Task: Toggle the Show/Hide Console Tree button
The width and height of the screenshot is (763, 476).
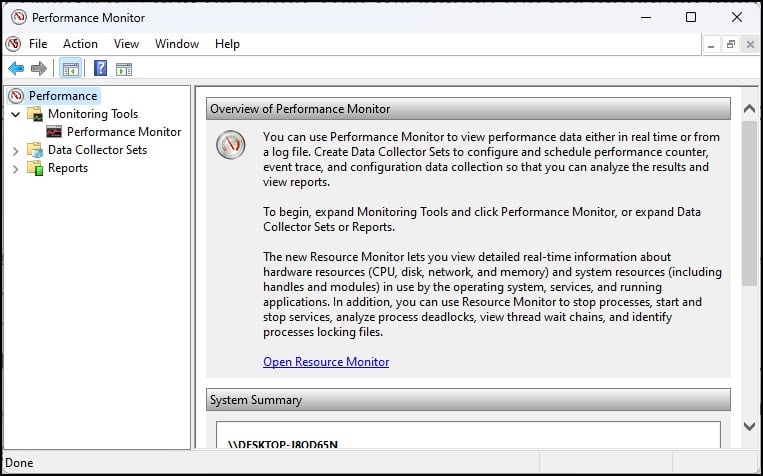Action: pyautogui.click(x=70, y=68)
